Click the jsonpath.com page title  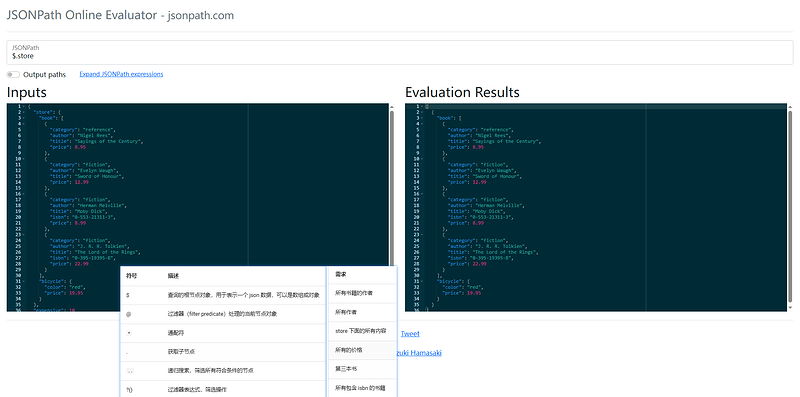point(120,15)
